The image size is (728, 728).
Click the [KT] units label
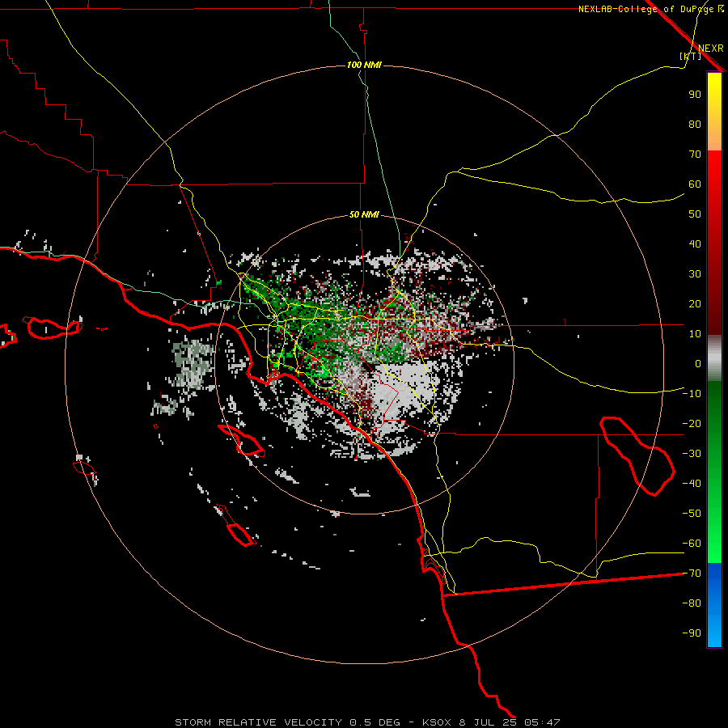pyautogui.click(x=691, y=56)
